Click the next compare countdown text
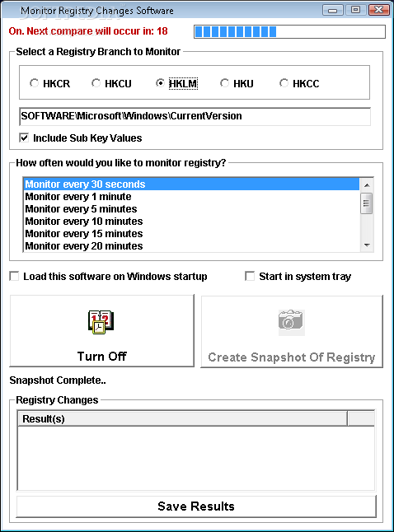 88,31
